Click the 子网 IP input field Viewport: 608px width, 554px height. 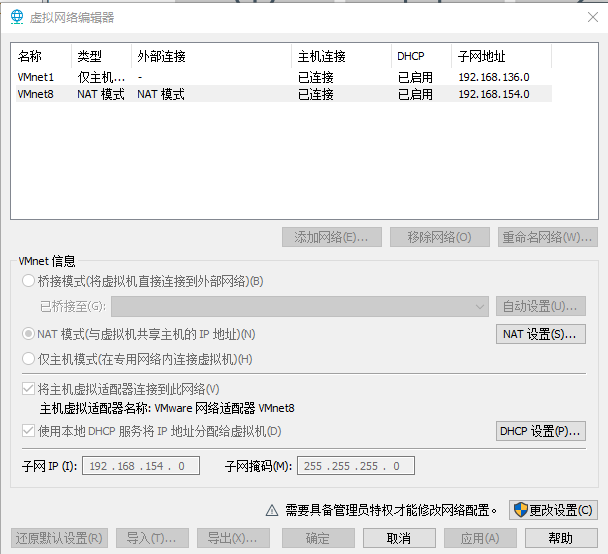(141, 466)
